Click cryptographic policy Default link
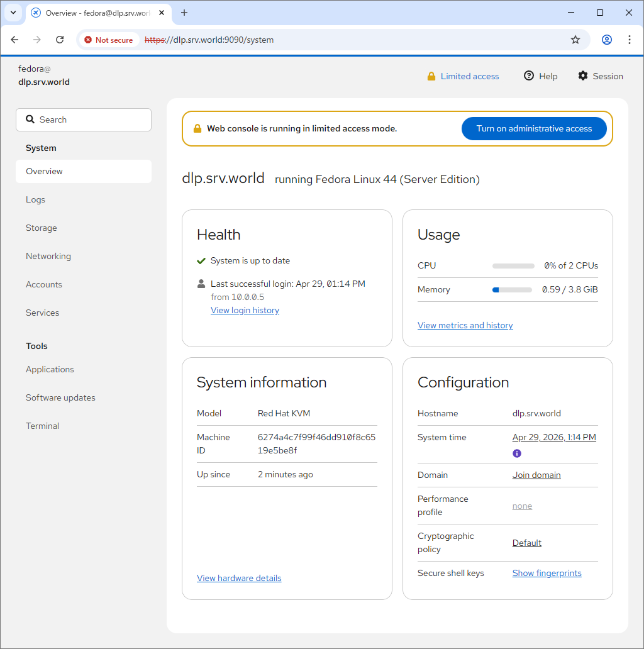644x649 pixels. click(x=526, y=543)
